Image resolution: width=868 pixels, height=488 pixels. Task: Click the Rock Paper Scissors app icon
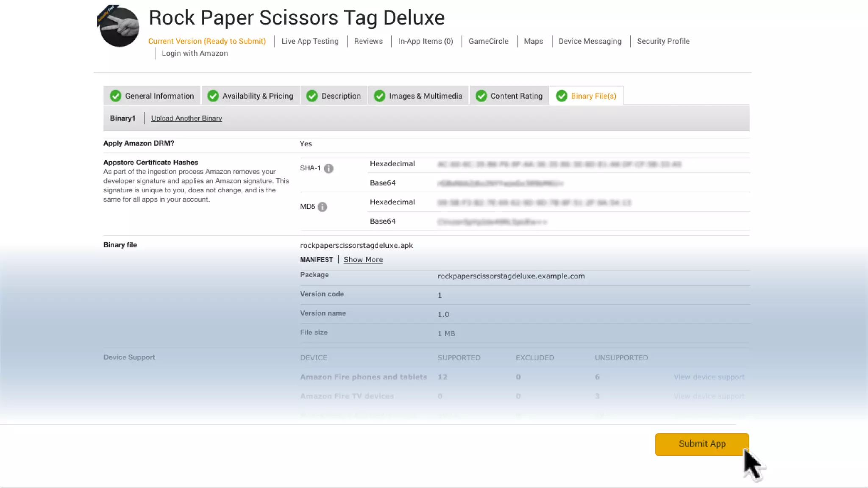(119, 26)
